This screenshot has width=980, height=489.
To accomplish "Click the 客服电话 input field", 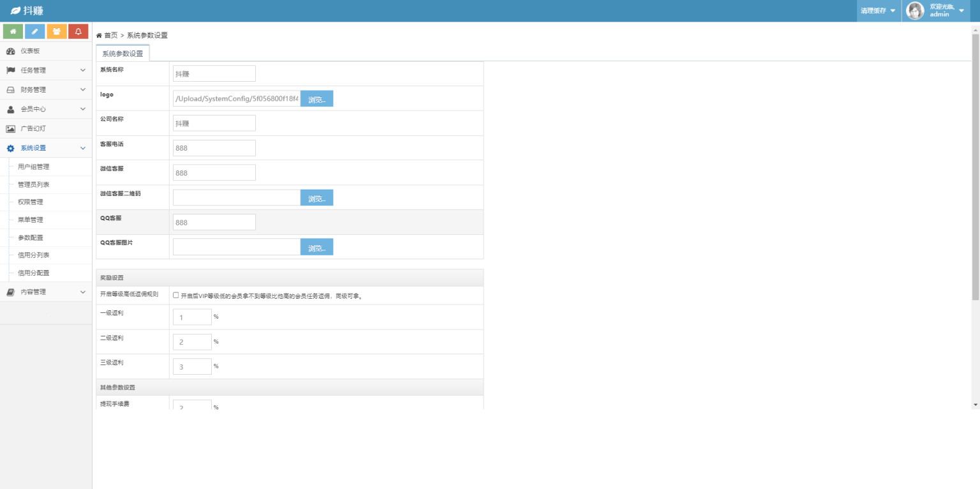I will 214,148.
